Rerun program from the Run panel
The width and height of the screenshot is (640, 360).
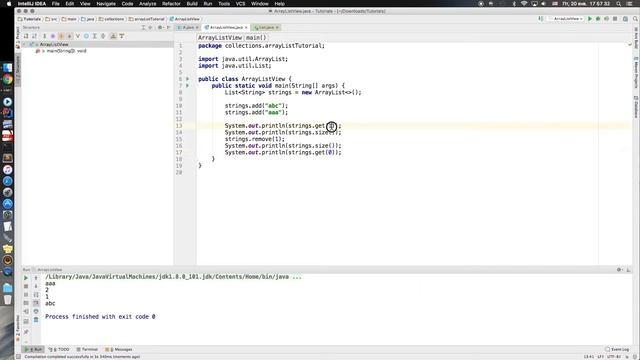pyautogui.click(x=26, y=278)
